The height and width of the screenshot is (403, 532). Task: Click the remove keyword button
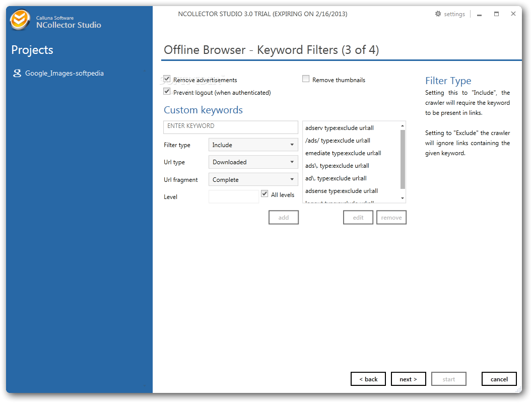click(391, 218)
